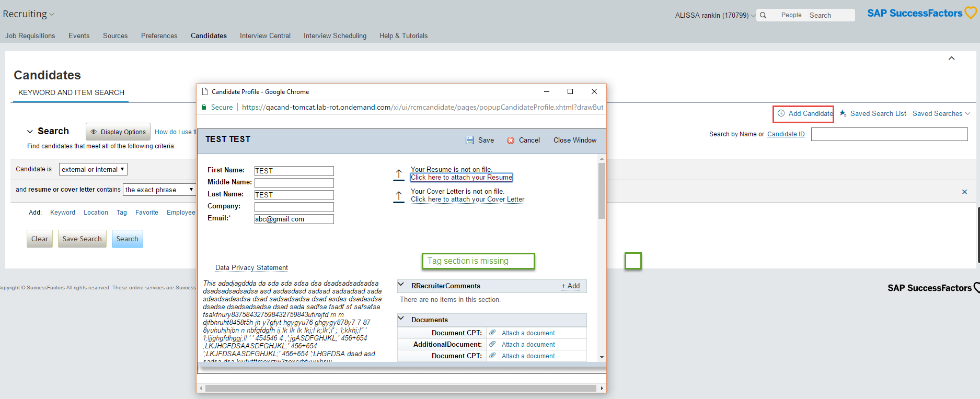Open Job Requisitions tab
The height and width of the screenshot is (399, 980).
[x=30, y=36]
